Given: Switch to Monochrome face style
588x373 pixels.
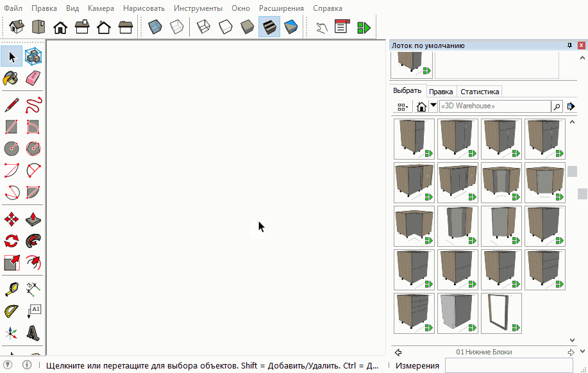Looking at the screenshot, I should point(291,27).
